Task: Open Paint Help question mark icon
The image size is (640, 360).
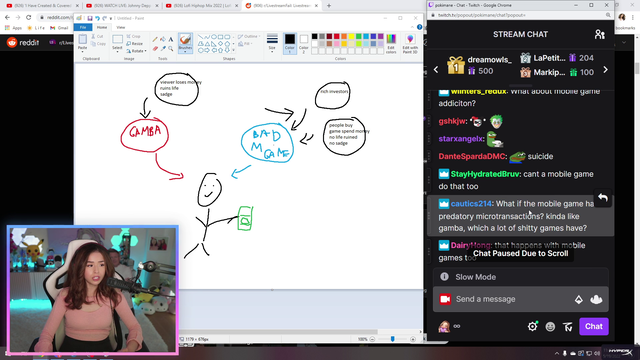Action: point(419,27)
